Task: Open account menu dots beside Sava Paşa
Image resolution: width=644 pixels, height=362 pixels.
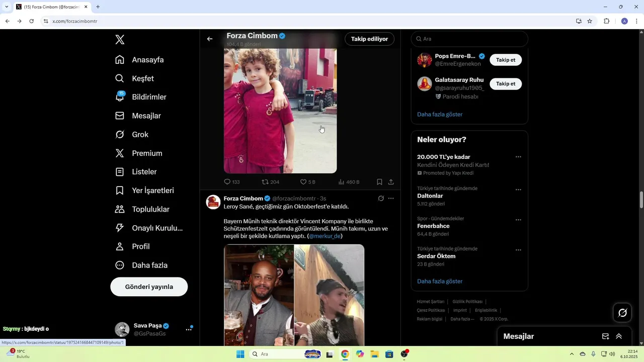Action: click(x=189, y=329)
